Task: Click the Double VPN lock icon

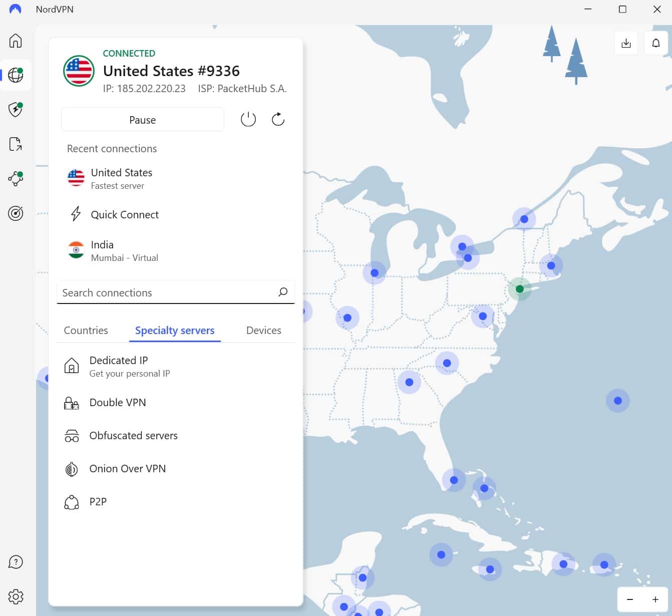Action: [x=72, y=403]
